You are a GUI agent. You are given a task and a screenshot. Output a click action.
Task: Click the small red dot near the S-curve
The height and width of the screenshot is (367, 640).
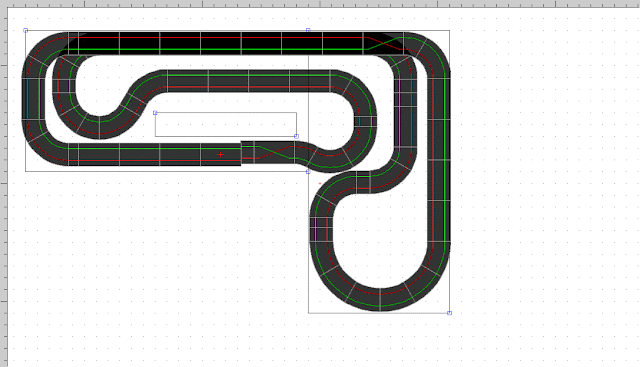click(x=320, y=184)
